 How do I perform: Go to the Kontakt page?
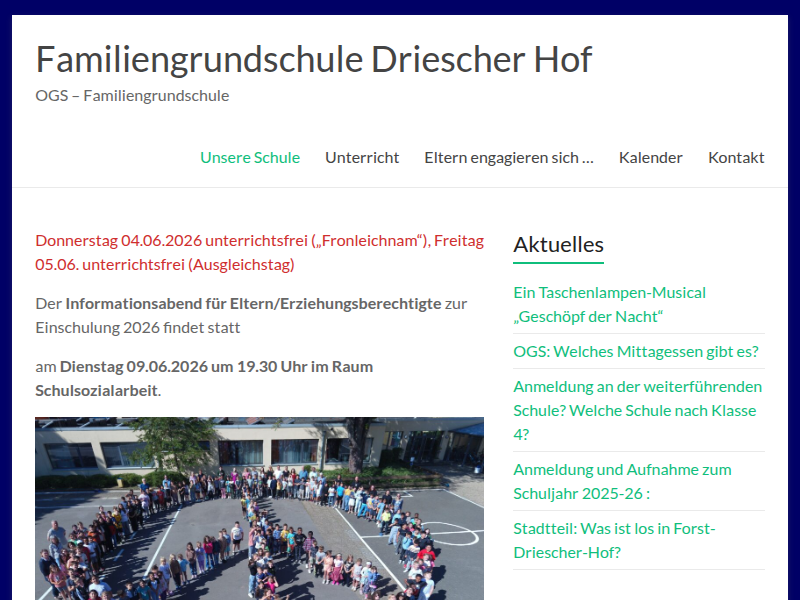pos(736,158)
